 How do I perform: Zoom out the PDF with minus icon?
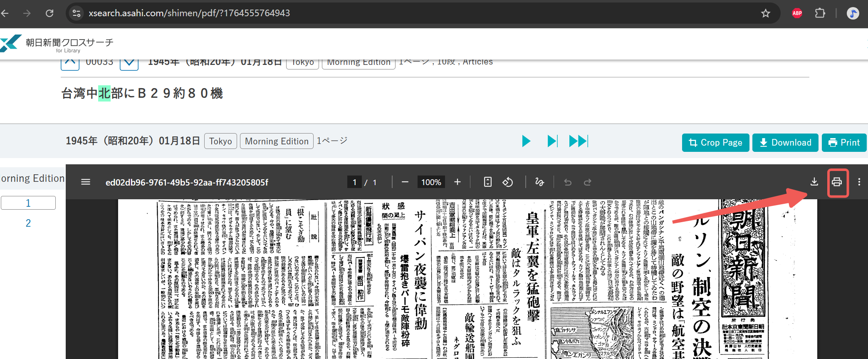tap(405, 182)
